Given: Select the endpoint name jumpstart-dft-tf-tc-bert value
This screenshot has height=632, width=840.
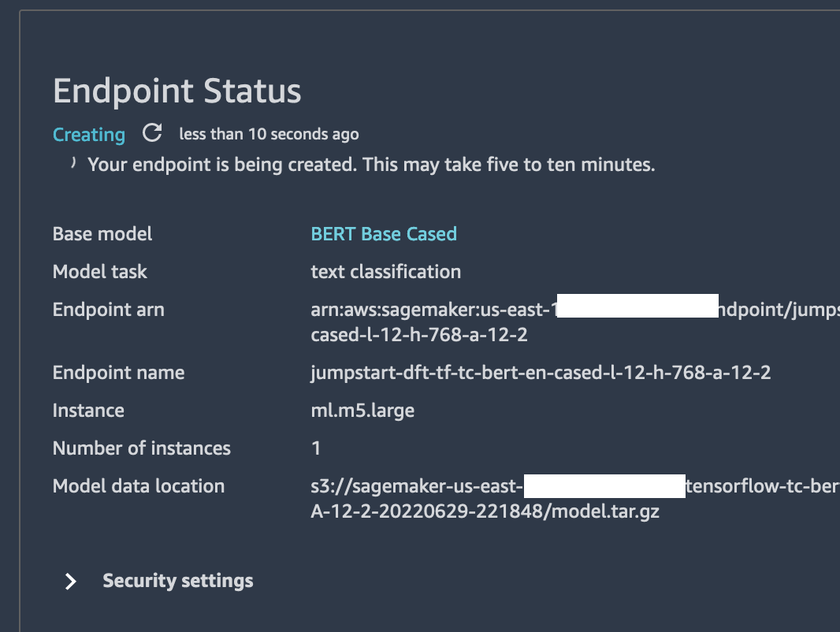Looking at the screenshot, I should [x=540, y=372].
